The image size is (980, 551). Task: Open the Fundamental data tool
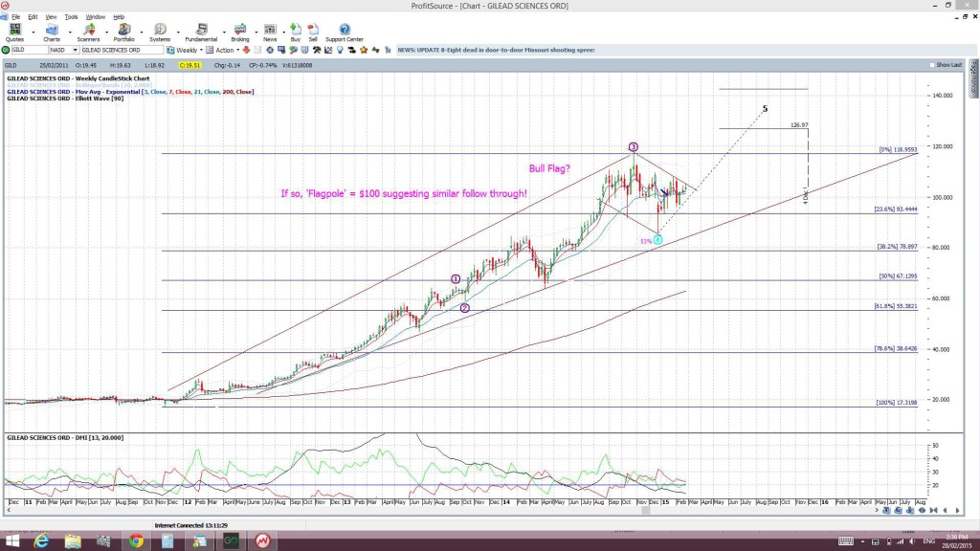pyautogui.click(x=201, y=33)
